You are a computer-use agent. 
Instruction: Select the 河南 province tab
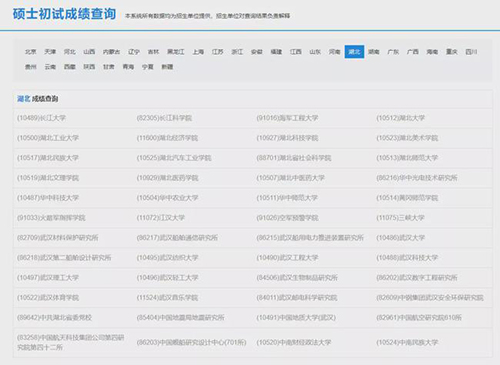pos(335,52)
